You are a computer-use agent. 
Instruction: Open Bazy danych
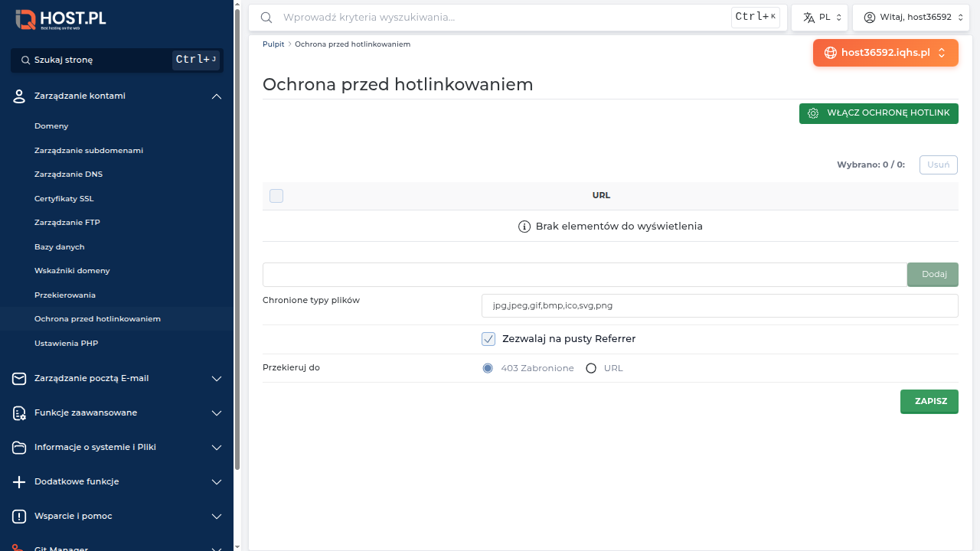click(60, 247)
